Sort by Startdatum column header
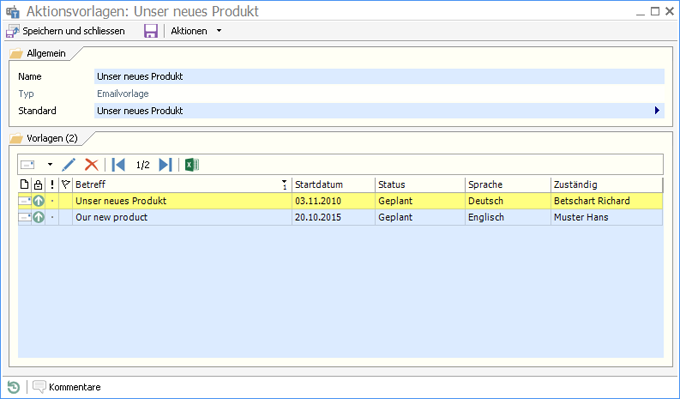Image resolution: width=680 pixels, height=399 pixels. coord(333,185)
